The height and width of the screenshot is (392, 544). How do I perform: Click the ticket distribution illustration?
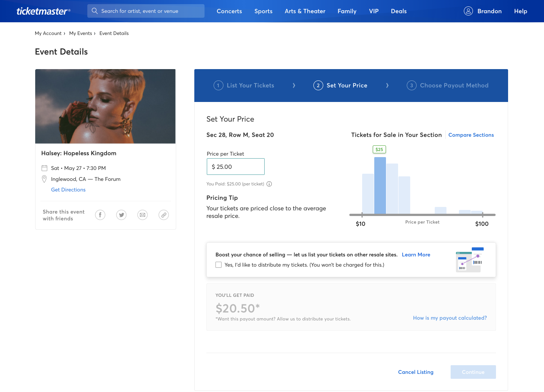(470, 260)
